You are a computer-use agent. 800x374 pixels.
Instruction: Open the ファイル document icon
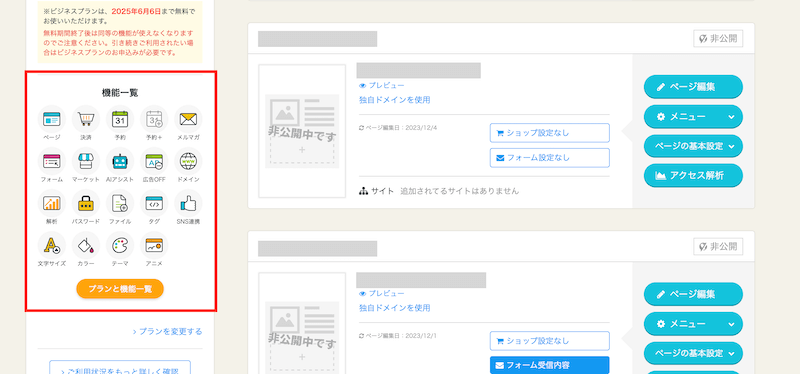point(120,203)
